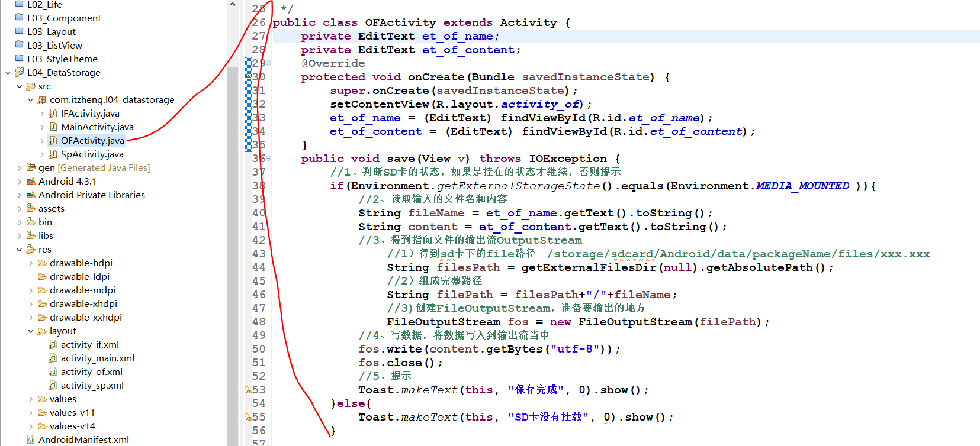Expand the IFActivity.java node
This screenshot has width=980, height=446.
pos(42,114)
